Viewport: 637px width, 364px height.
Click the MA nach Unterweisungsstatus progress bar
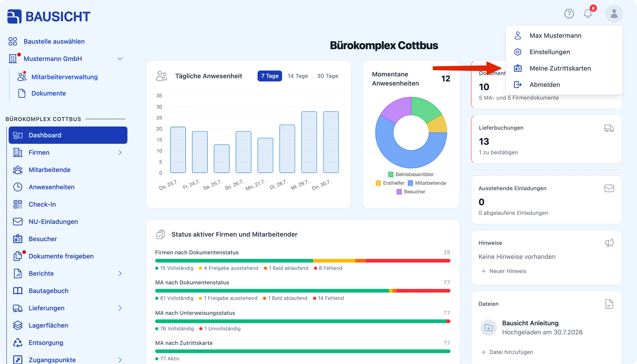(303, 321)
